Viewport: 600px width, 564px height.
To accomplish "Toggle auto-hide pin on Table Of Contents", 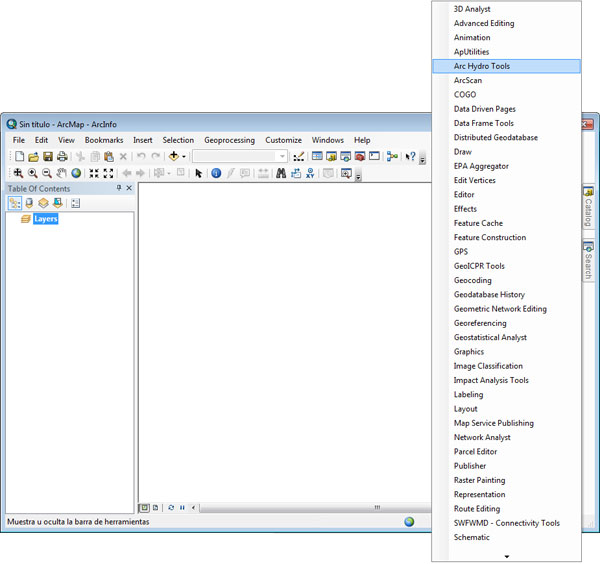I will click(x=119, y=187).
